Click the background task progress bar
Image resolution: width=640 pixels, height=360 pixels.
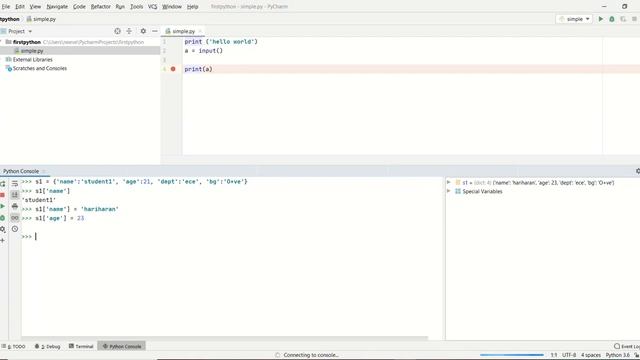click(512, 355)
